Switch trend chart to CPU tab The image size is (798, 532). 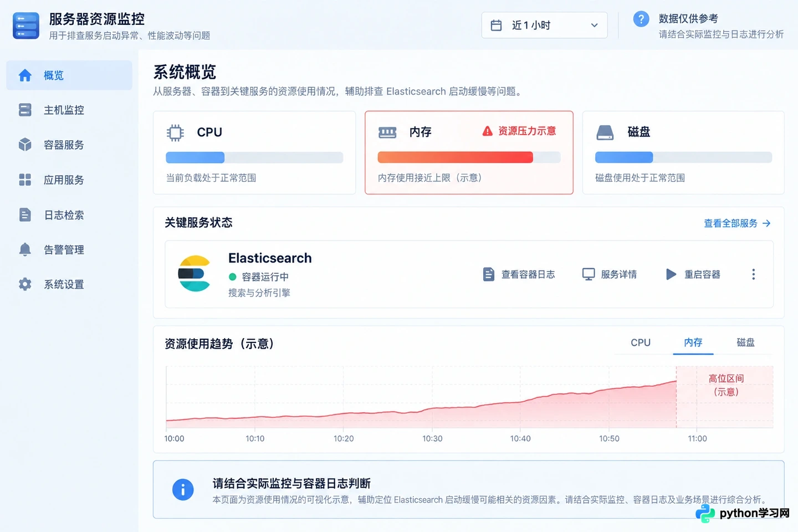tap(641, 342)
